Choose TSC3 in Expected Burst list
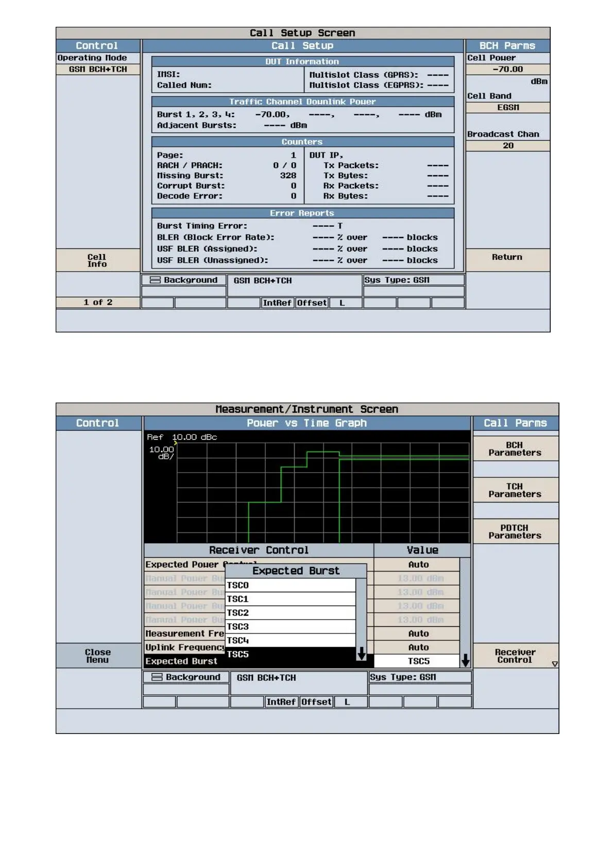The width and height of the screenshot is (613, 868). pyautogui.click(x=291, y=627)
